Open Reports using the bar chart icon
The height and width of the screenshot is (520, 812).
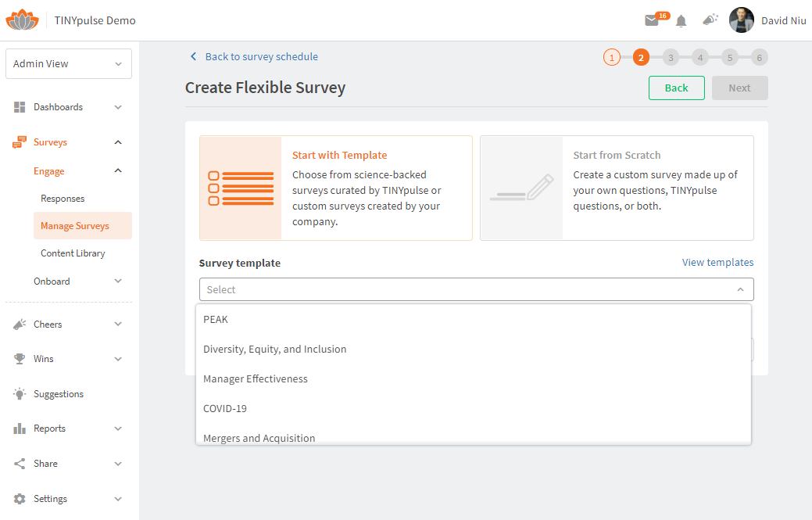[20, 429]
